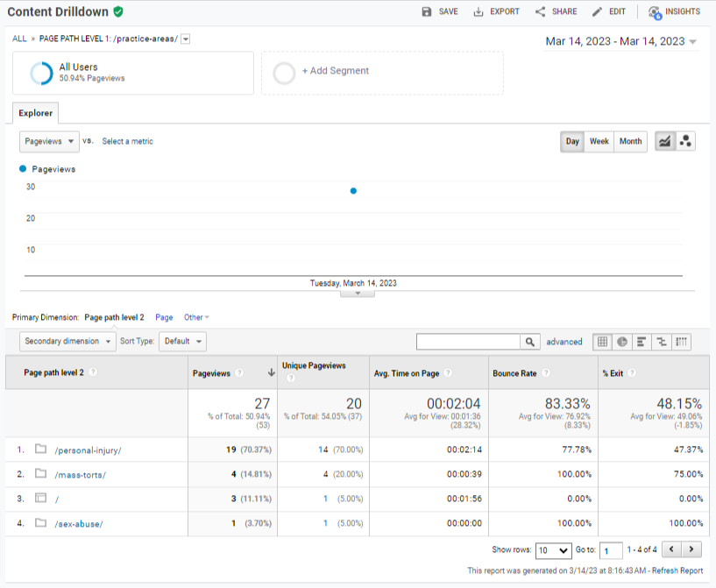Select the Explorer tab
This screenshot has width=716, height=588.
36,113
